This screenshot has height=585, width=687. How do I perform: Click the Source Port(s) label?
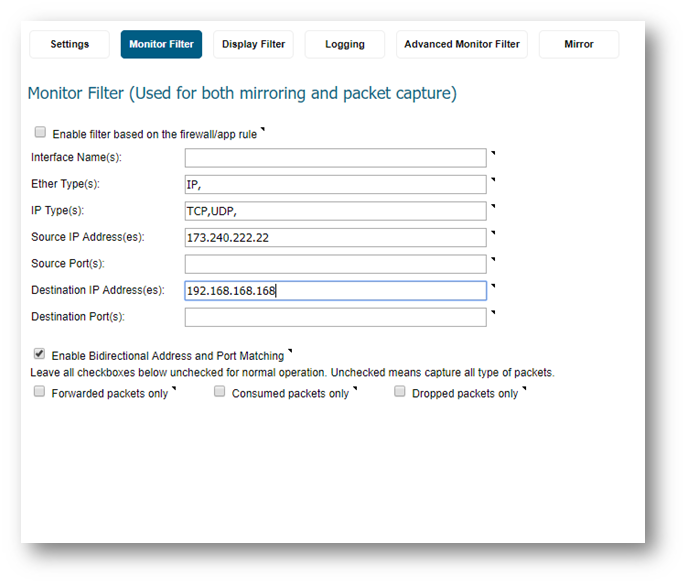(x=68, y=264)
